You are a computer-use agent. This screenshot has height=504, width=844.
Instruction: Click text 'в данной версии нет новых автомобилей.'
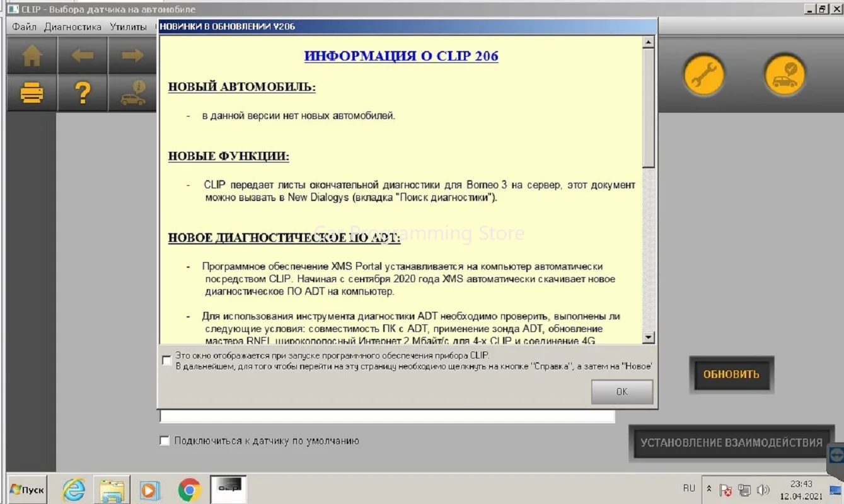coord(299,116)
